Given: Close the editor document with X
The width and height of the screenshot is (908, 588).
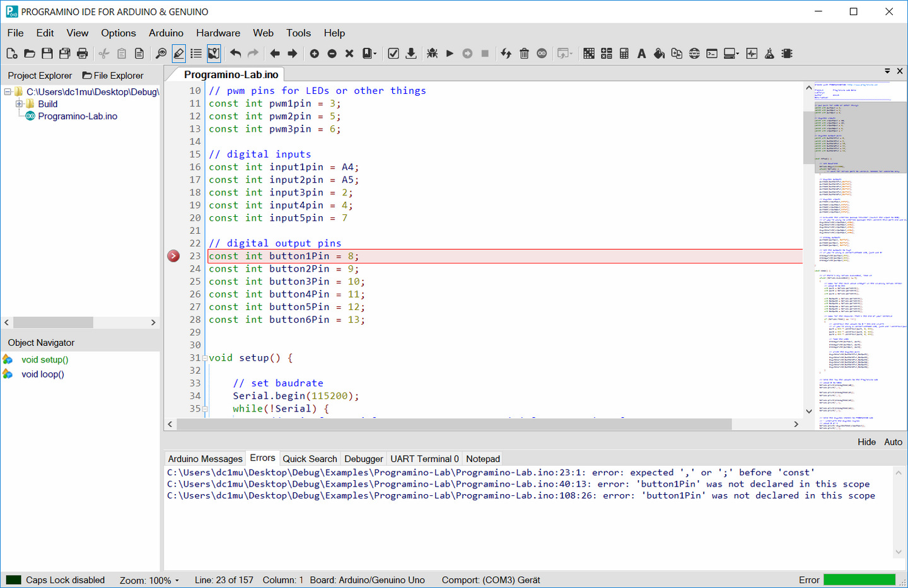Looking at the screenshot, I should [x=900, y=71].
